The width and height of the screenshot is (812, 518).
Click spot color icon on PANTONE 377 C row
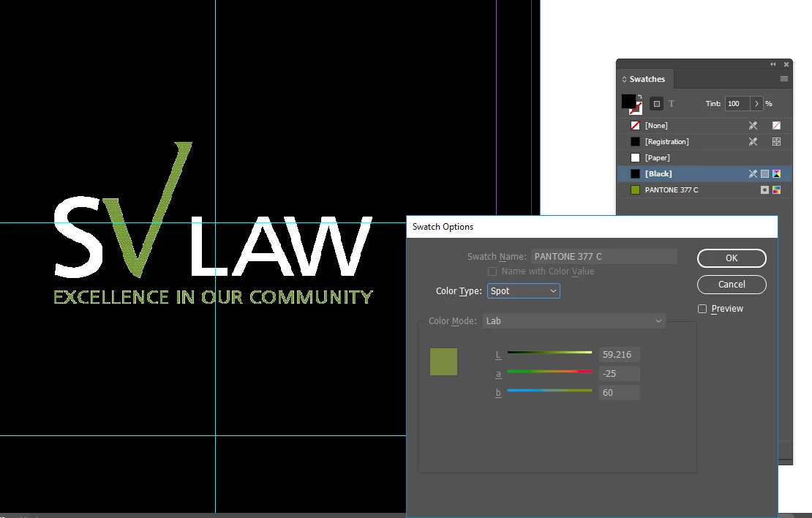pos(765,189)
